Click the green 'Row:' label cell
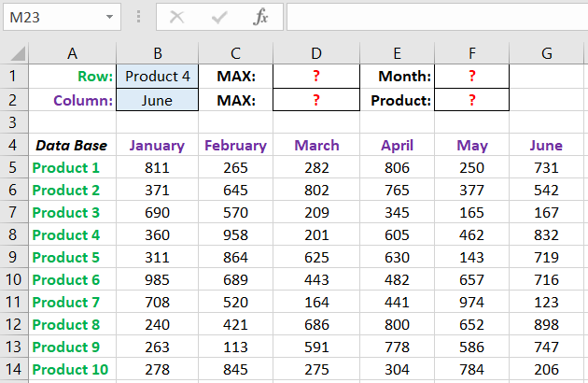This screenshot has height=383, width=588. tap(73, 77)
